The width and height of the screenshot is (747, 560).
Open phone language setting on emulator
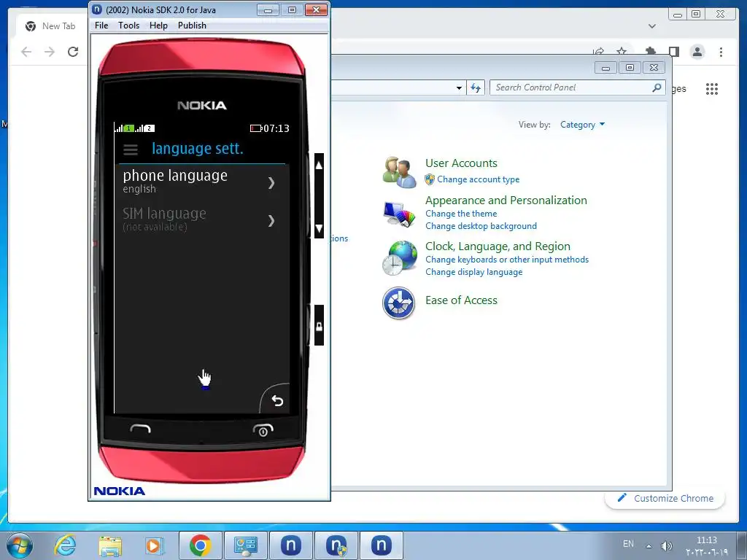click(x=201, y=182)
